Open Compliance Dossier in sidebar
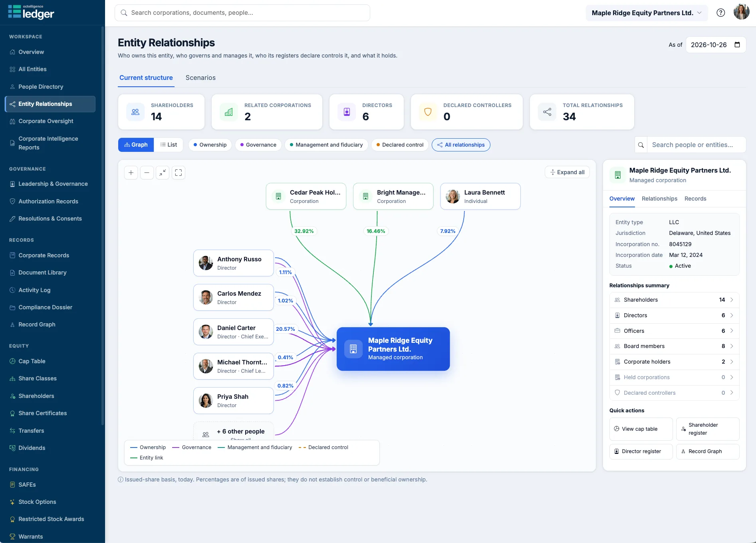 [x=50, y=307]
